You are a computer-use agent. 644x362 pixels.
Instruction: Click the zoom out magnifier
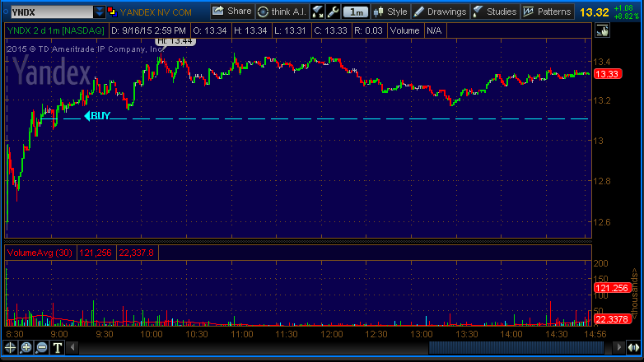click(41, 348)
